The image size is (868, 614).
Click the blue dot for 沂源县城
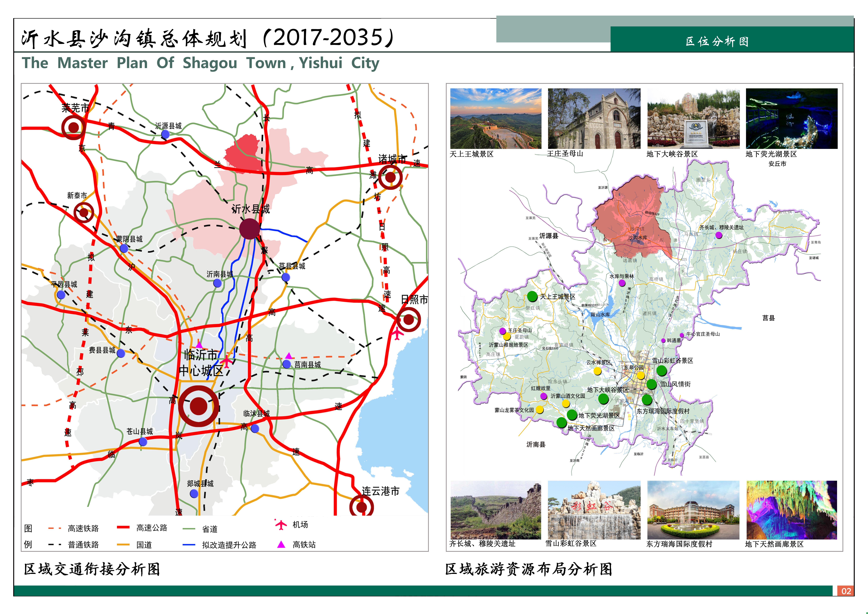click(x=165, y=134)
